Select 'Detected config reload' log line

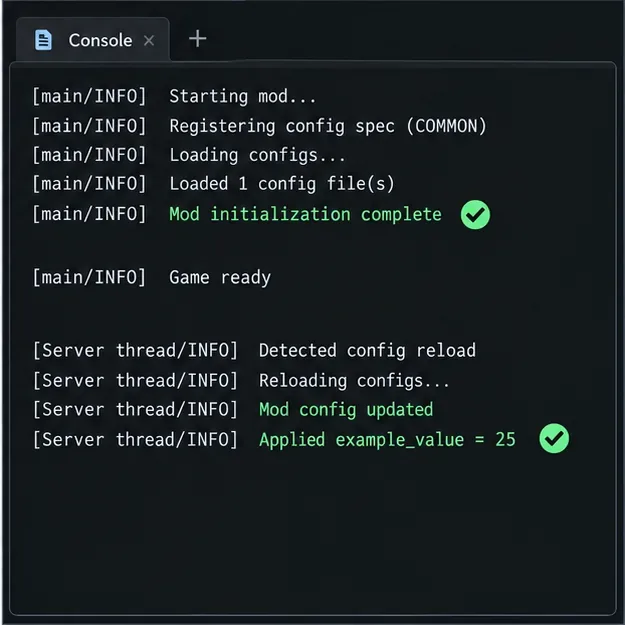254,351
